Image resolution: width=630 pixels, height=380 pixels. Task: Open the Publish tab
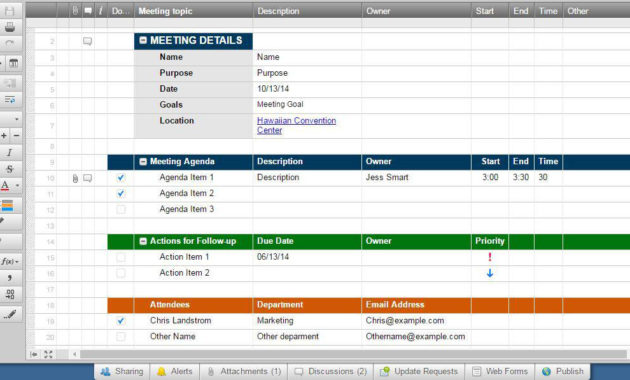click(x=562, y=371)
